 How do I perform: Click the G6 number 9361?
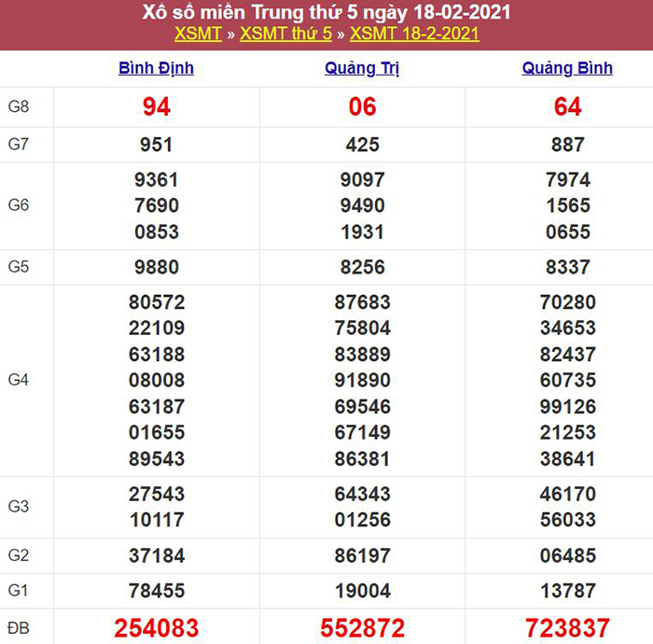pyautogui.click(x=157, y=180)
